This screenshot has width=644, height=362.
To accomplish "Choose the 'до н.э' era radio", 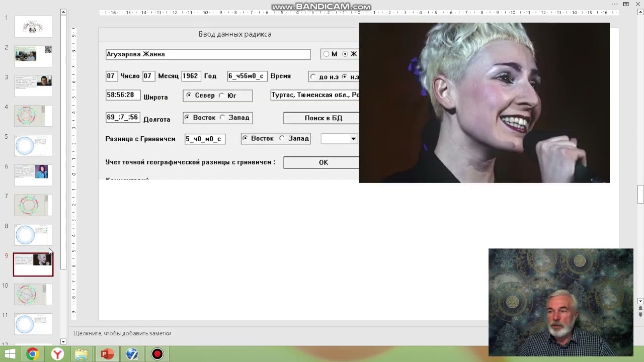I will tap(313, 77).
